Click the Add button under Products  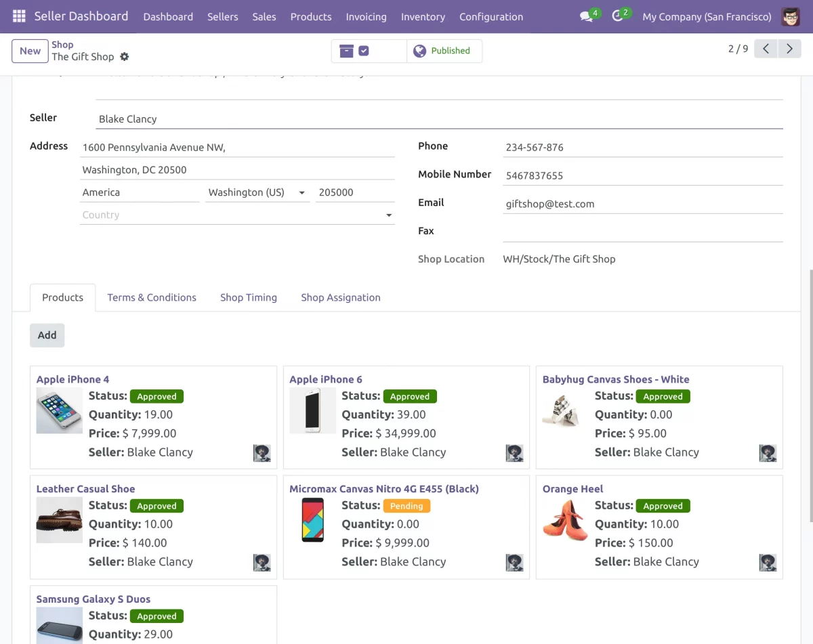tap(47, 335)
